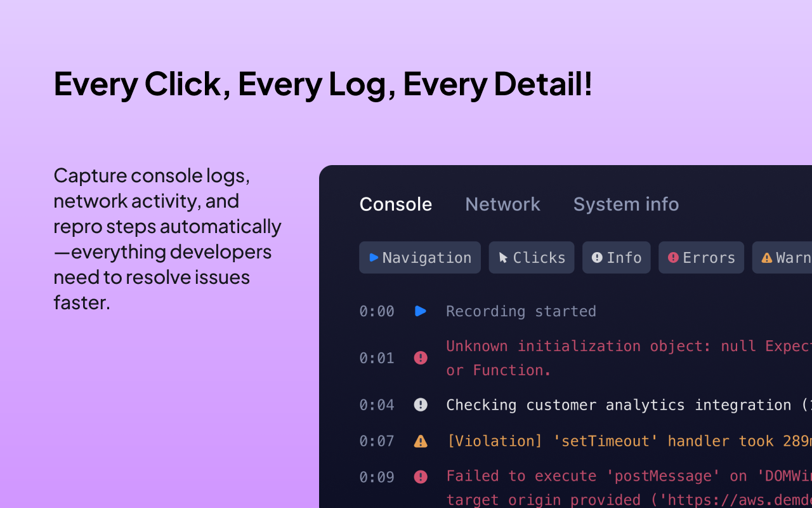Open the System info tab

coord(625,204)
